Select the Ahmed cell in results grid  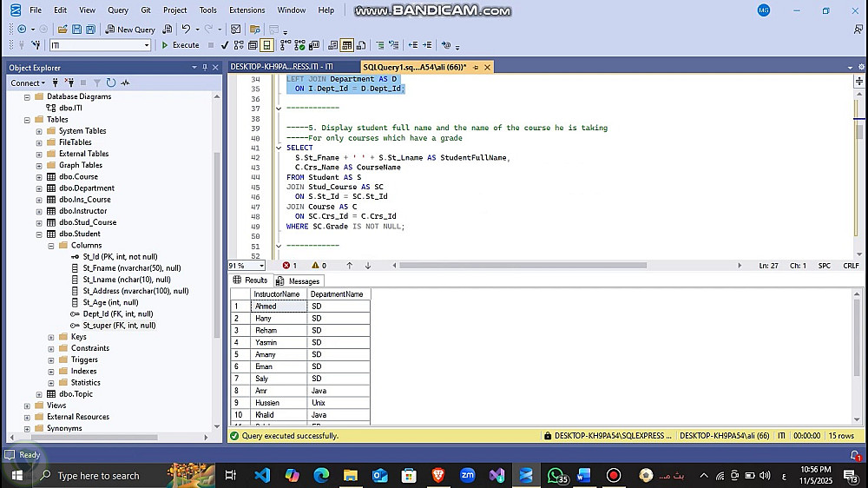pos(278,307)
